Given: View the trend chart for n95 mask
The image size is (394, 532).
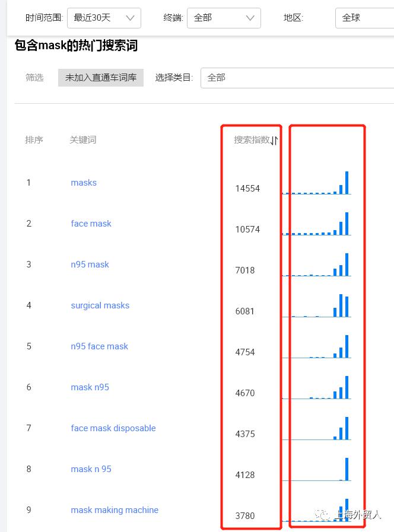Looking at the screenshot, I should click(x=316, y=265).
